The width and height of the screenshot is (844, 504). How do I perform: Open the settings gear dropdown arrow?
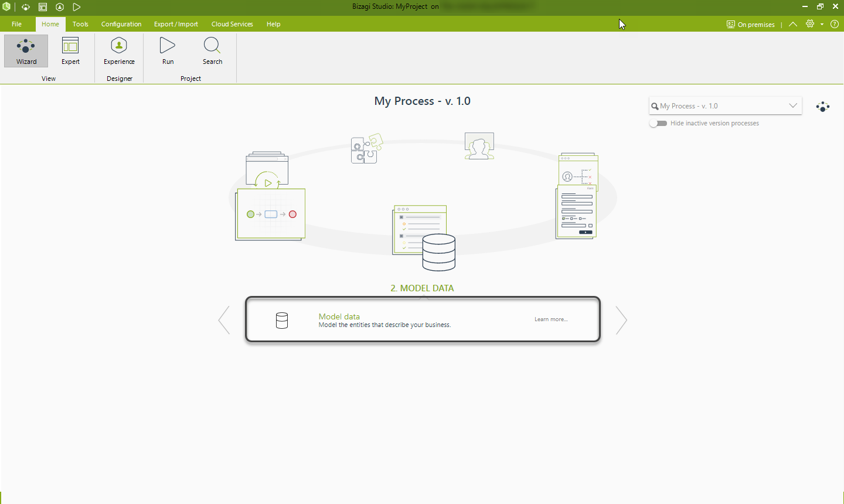[x=822, y=25]
